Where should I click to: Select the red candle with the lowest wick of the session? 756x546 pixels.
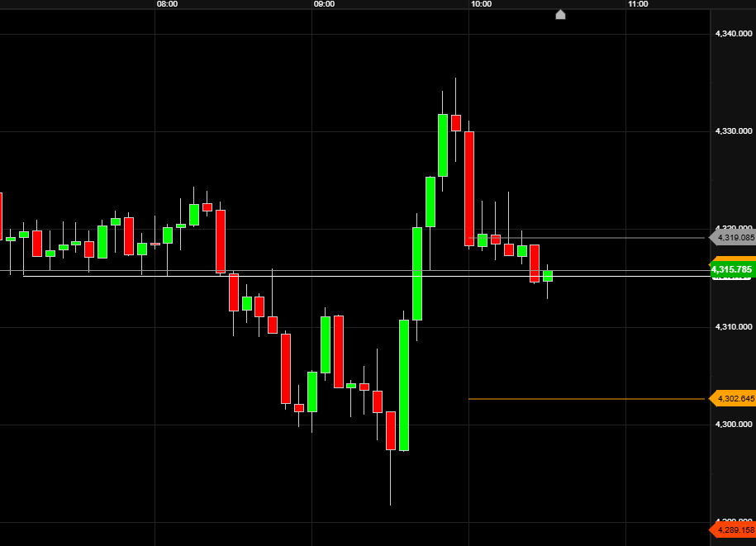point(391,431)
